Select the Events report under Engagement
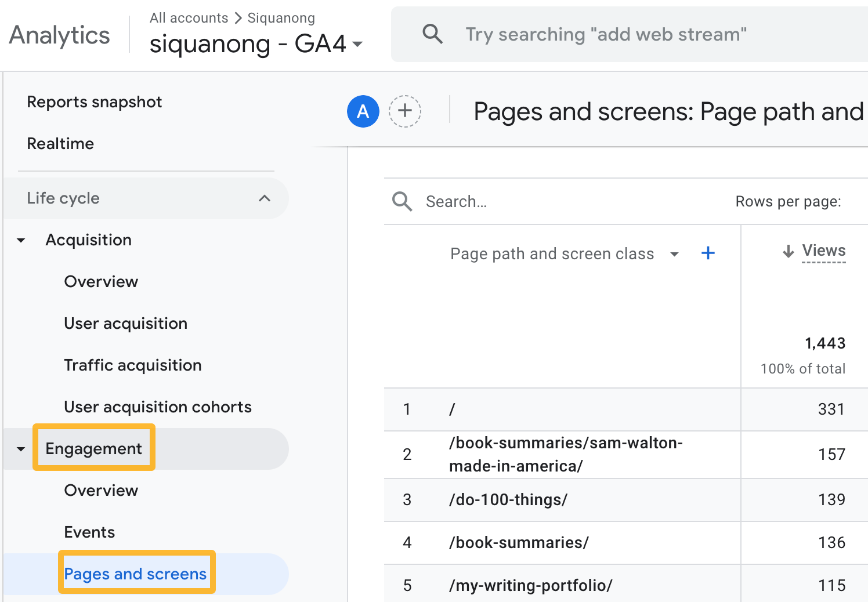 click(89, 532)
